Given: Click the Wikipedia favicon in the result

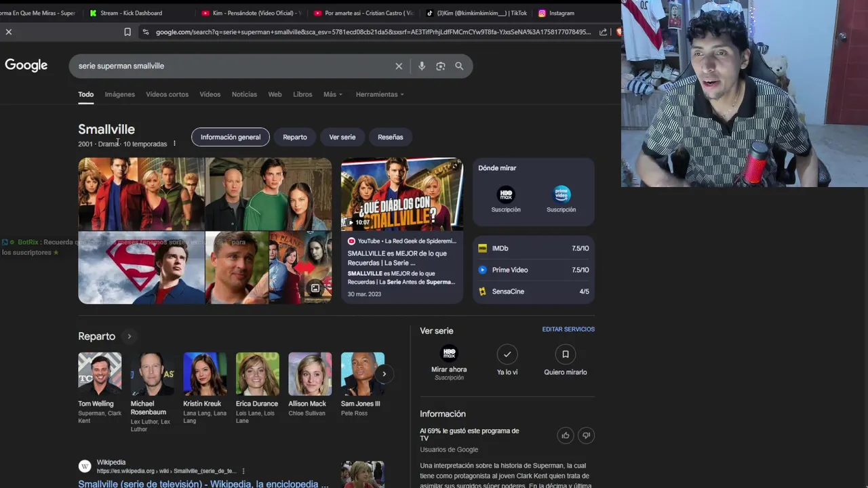Looking at the screenshot, I should click(x=85, y=466).
